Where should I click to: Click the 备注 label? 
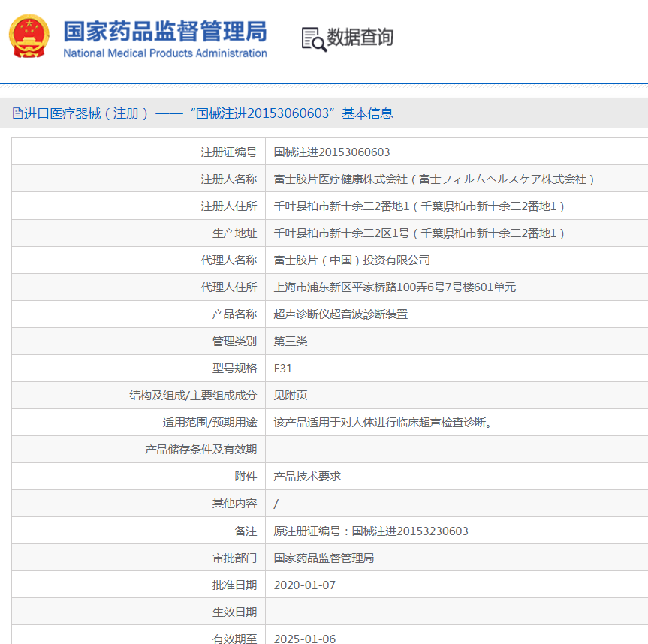(246, 531)
